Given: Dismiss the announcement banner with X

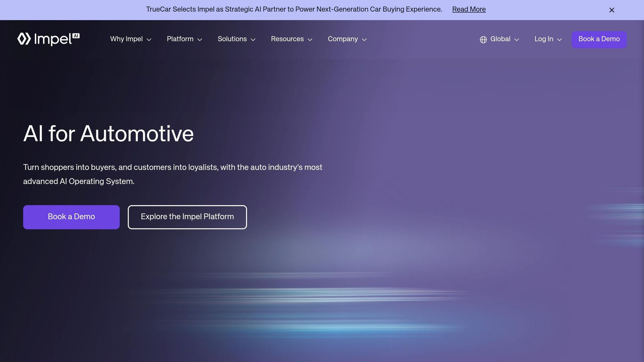Looking at the screenshot, I should pyautogui.click(x=612, y=10).
